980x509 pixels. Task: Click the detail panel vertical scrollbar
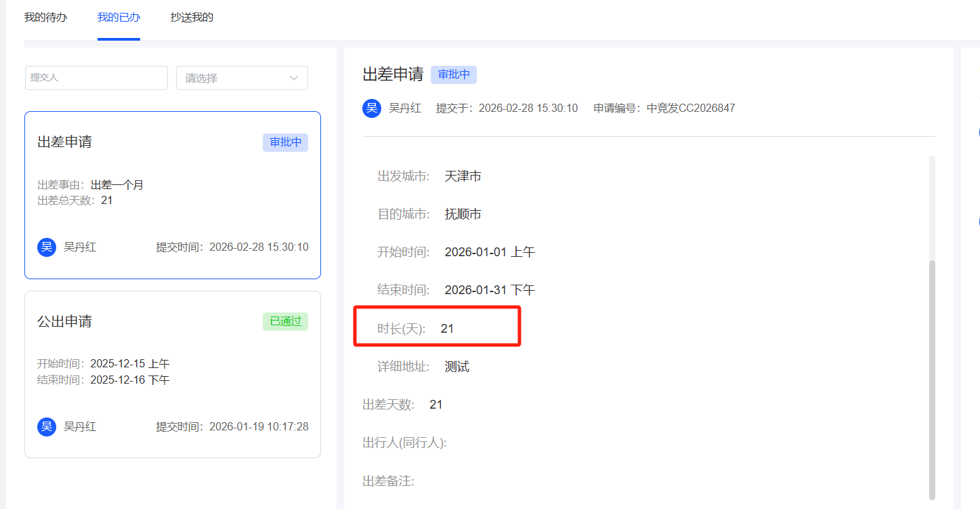click(x=933, y=380)
